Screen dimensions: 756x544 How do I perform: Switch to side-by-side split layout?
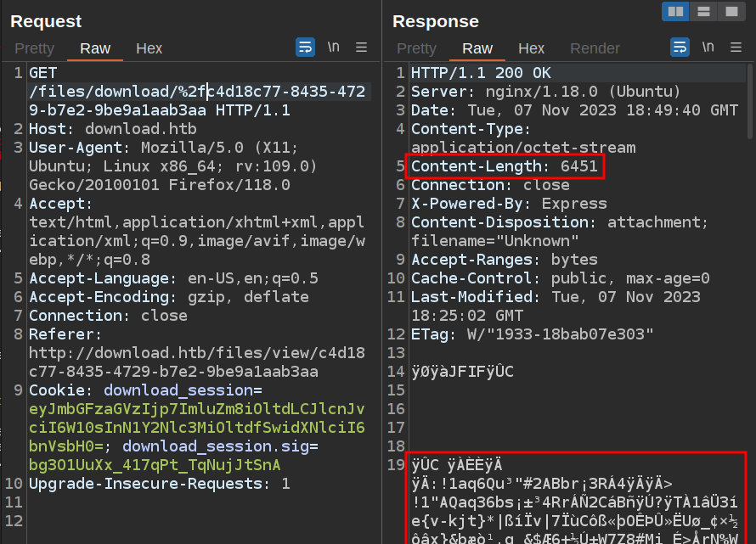point(676,11)
